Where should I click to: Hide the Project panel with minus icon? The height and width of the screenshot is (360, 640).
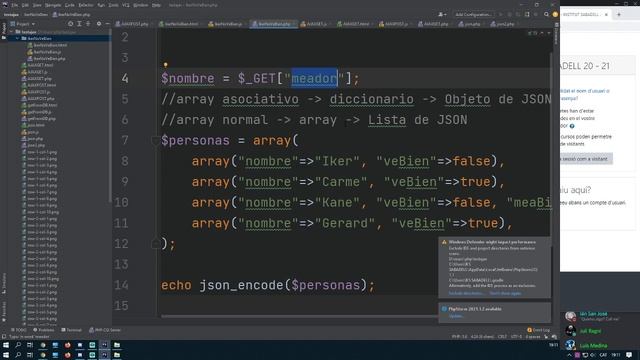[x=107, y=24]
